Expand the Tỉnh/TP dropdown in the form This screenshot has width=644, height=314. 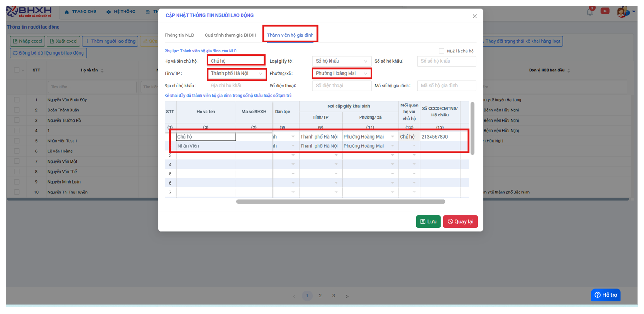tap(236, 74)
